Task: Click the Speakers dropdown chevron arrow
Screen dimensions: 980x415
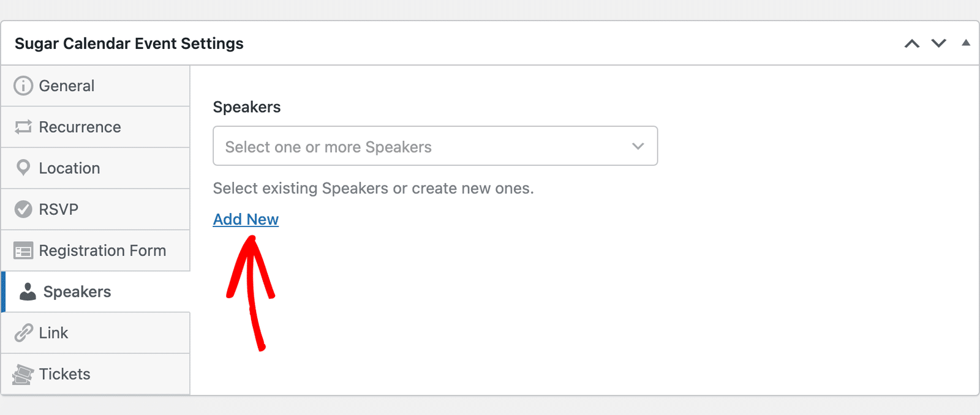Action: [638, 146]
